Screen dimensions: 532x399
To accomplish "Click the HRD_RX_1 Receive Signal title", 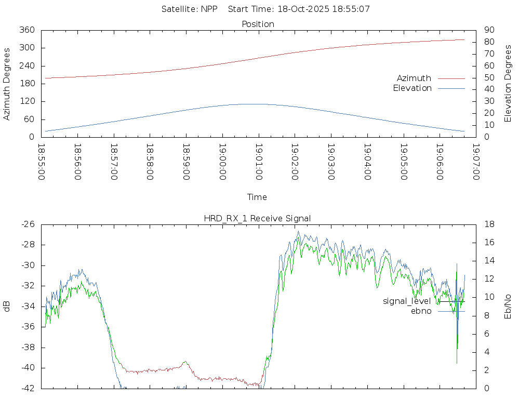I will point(257,218).
